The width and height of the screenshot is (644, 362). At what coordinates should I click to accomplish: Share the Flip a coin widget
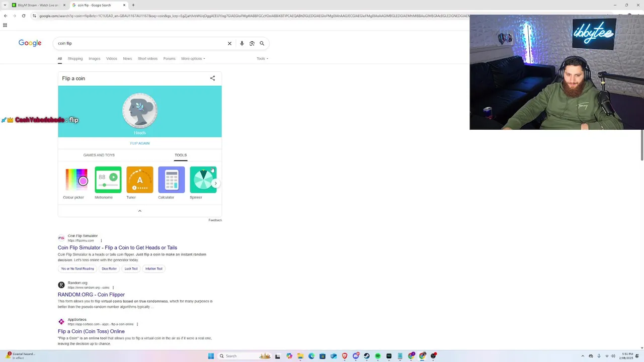(x=212, y=78)
